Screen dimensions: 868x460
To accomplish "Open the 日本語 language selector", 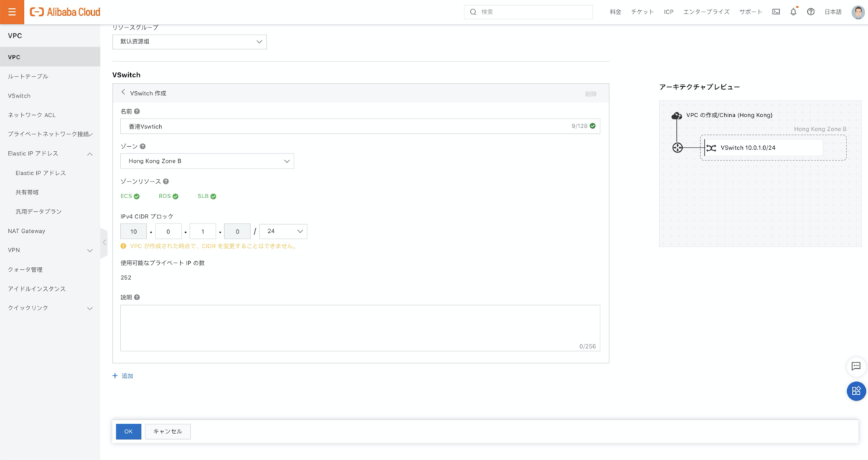I will tap(833, 12).
